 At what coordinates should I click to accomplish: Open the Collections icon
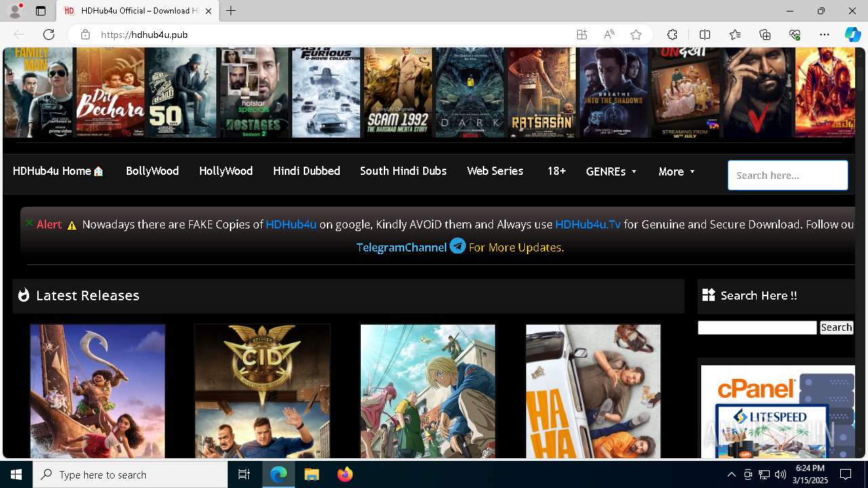765,35
